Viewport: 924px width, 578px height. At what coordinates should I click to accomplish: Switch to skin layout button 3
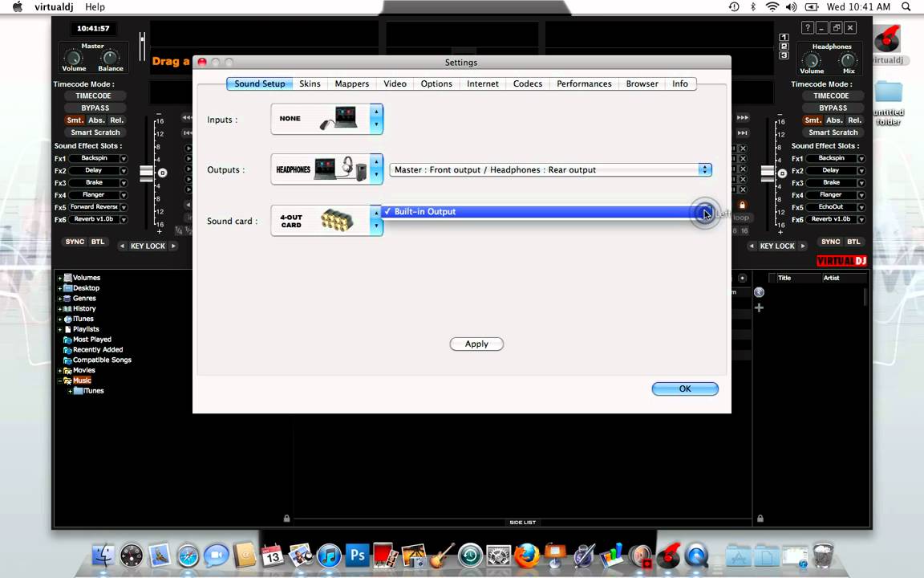[x=784, y=55]
